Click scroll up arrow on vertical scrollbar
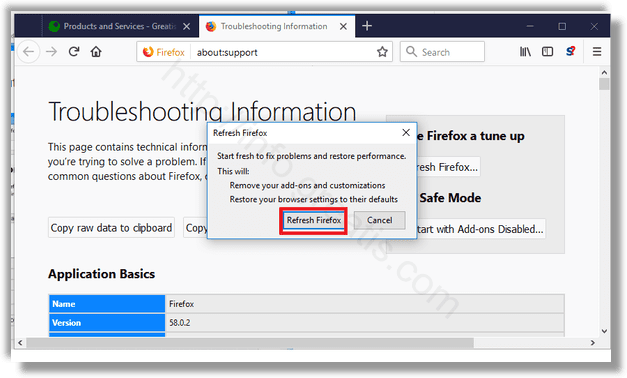Image resolution: width=627 pixels, height=378 pixels. click(604, 72)
